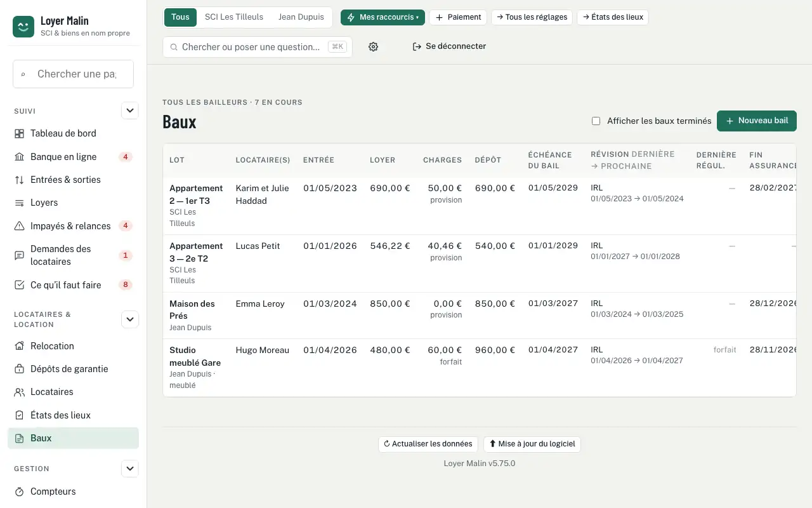Click the Hugo Moreau tenant cell

(x=263, y=350)
